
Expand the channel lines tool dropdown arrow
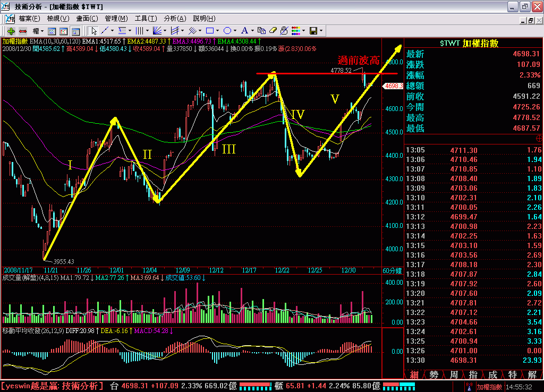coord(182,31)
